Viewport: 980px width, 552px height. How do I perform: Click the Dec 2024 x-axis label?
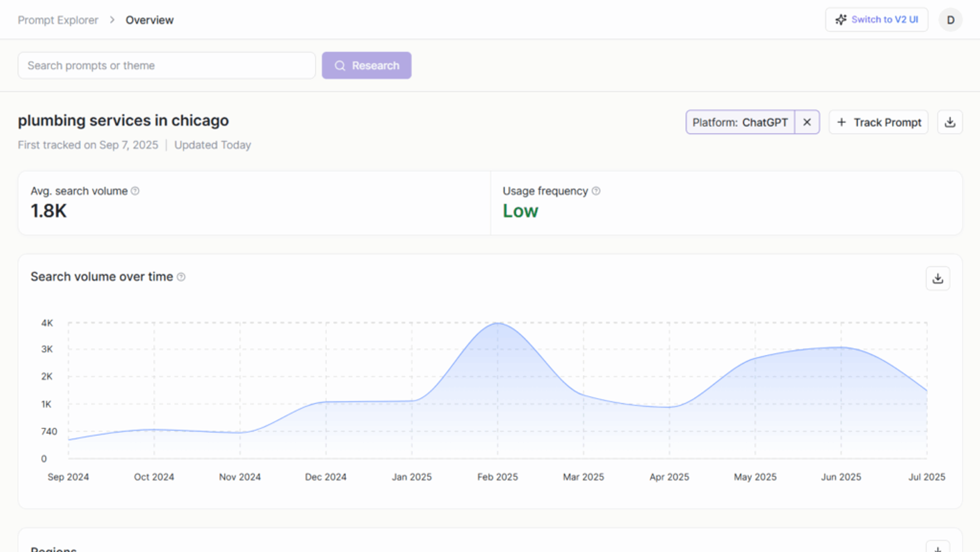tap(326, 477)
